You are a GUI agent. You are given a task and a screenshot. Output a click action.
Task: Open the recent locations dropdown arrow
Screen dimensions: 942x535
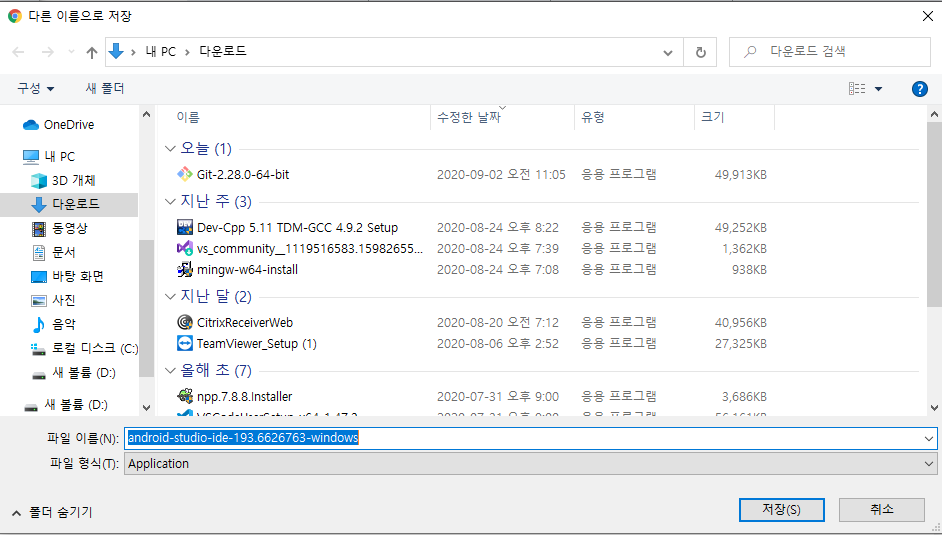click(71, 52)
